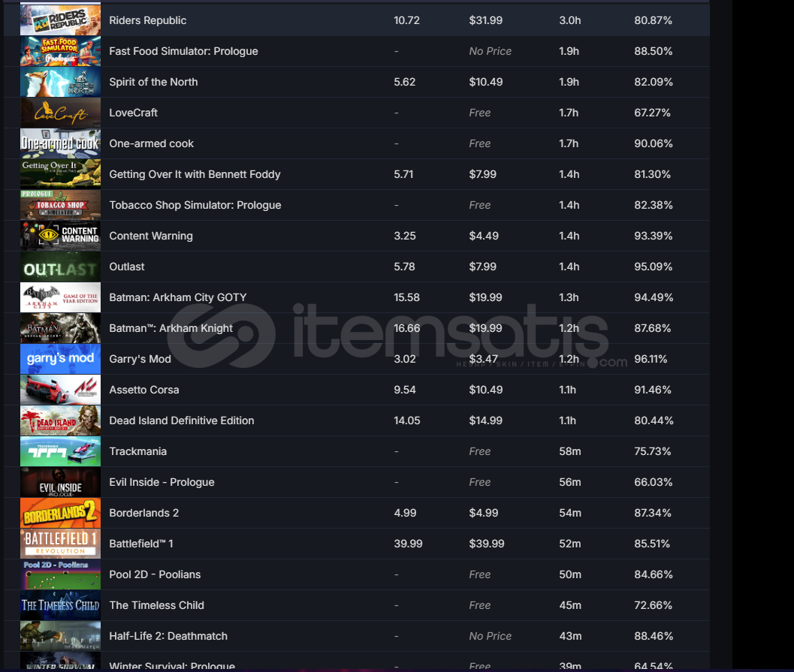Click the Borderlands 2 title
This screenshot has width=794, height=672.
pos(144,513)
